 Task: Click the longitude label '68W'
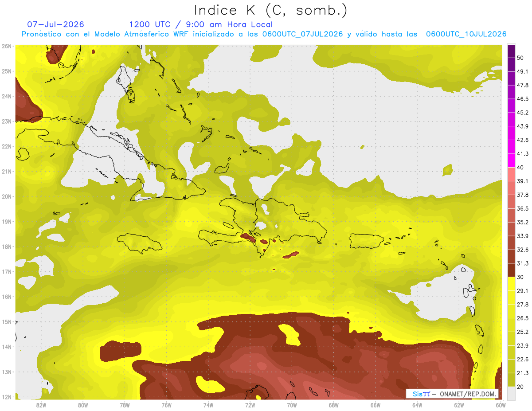click(334, 405)
